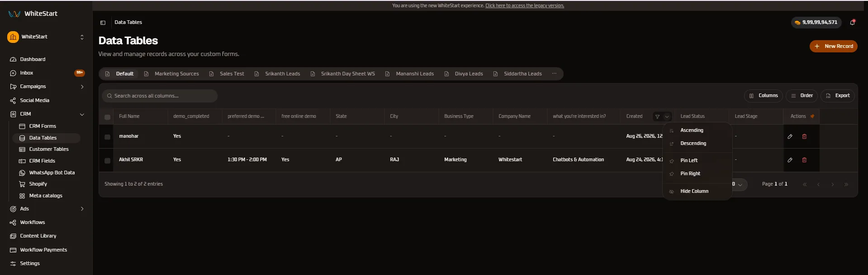Go to previous page arrow

pos(818,184)
